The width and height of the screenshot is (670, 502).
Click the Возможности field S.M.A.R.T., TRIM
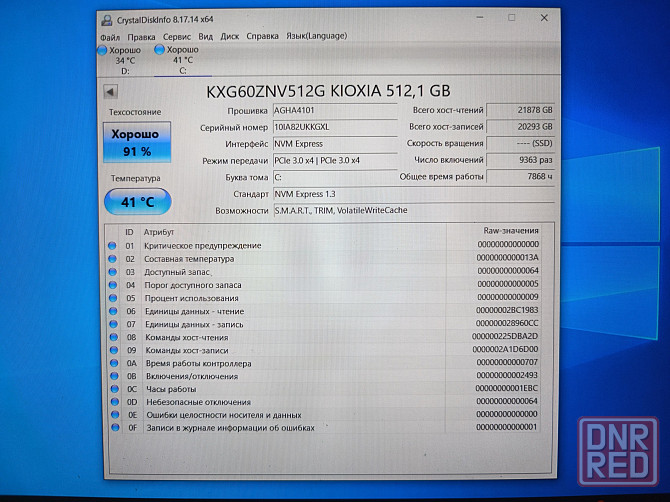pyautogui.click(x=414, y=211)
